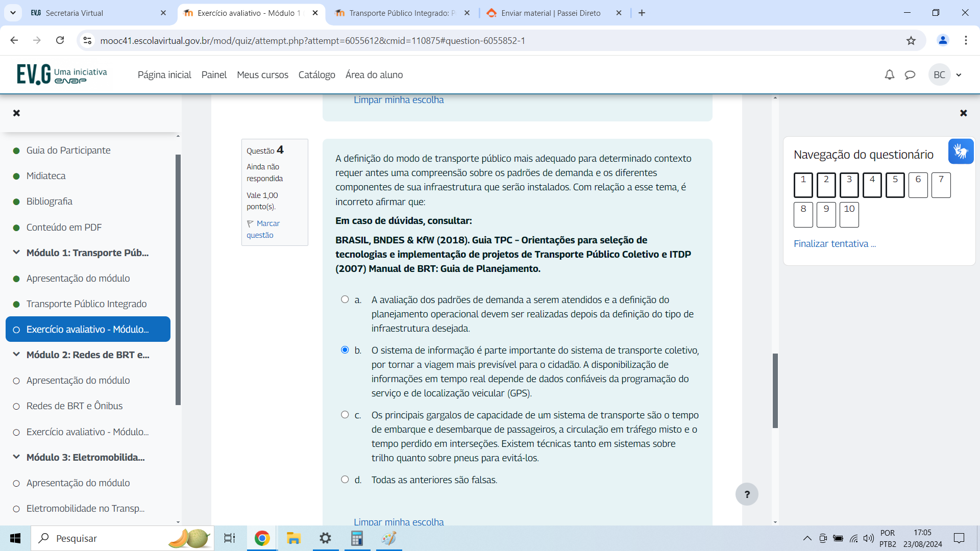Click the round help question mark button
Viewport: 980px width, 551px height.
click(746, 494)
